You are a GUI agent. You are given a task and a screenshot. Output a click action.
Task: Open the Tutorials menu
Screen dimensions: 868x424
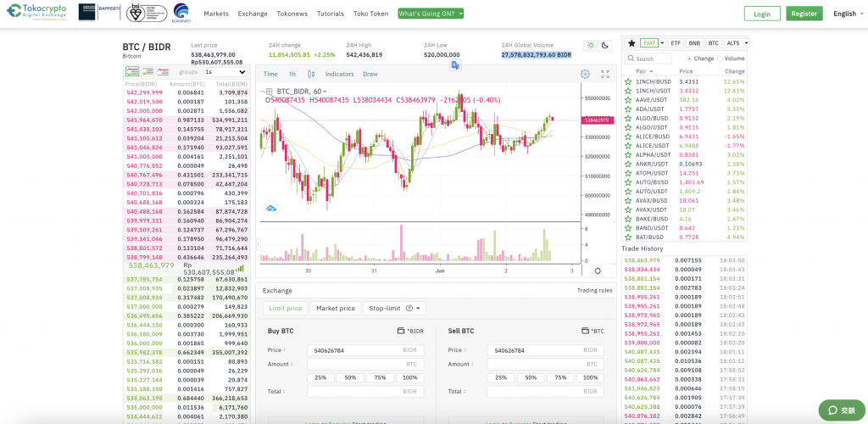coord(331,14)
